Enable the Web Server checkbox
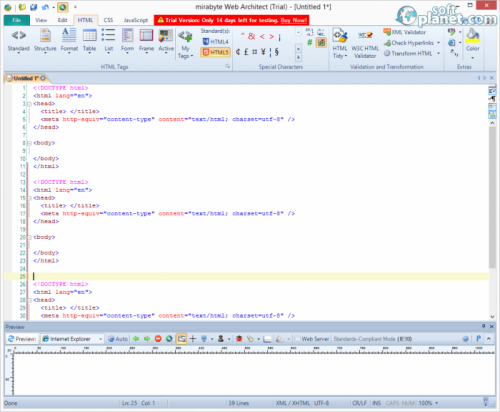This screenshot has width=500, height=412. 298,339
